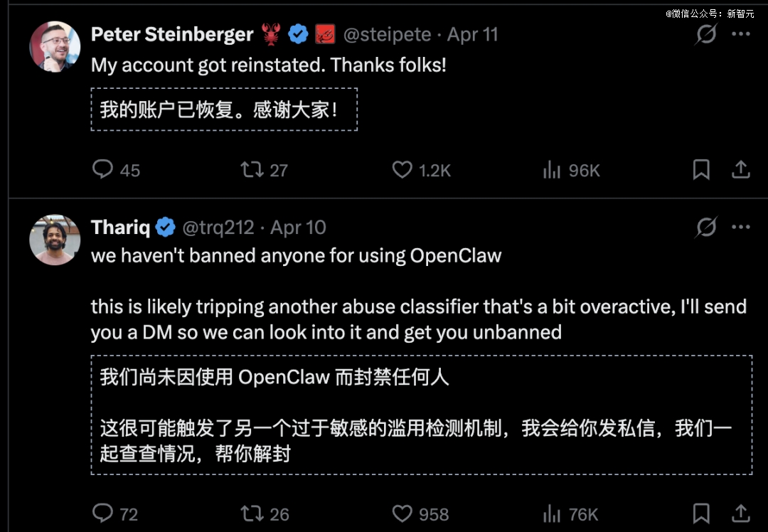Like Thariq's tweet with 958 likes
The height and width of the screenshot is (532, 768).
(402, 513)
